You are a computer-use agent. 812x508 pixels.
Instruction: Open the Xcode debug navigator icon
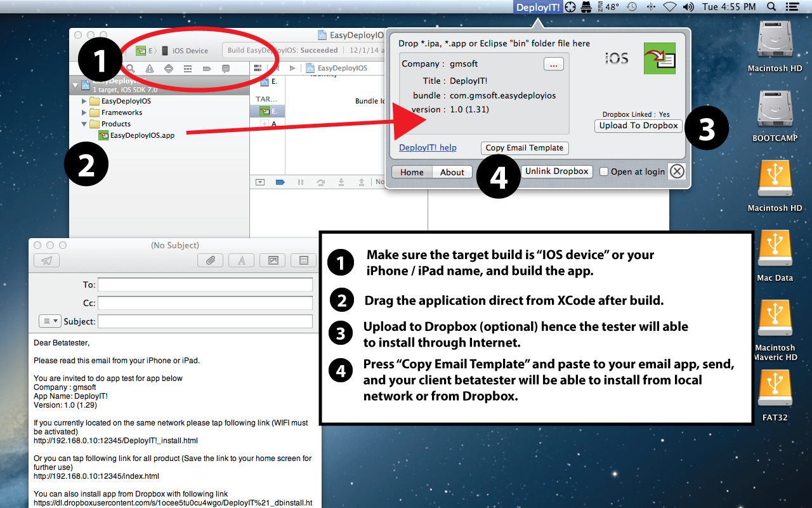pyautogui.click(x=187, y=69)
